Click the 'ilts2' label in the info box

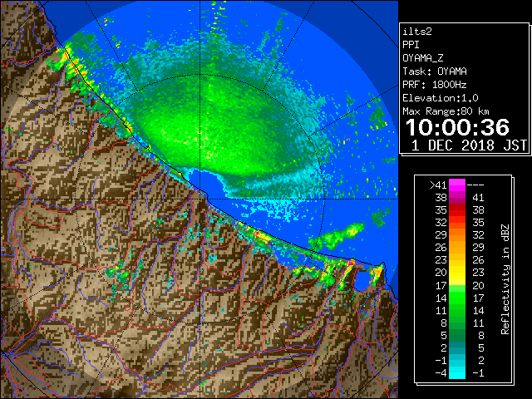tap(417, 32)
